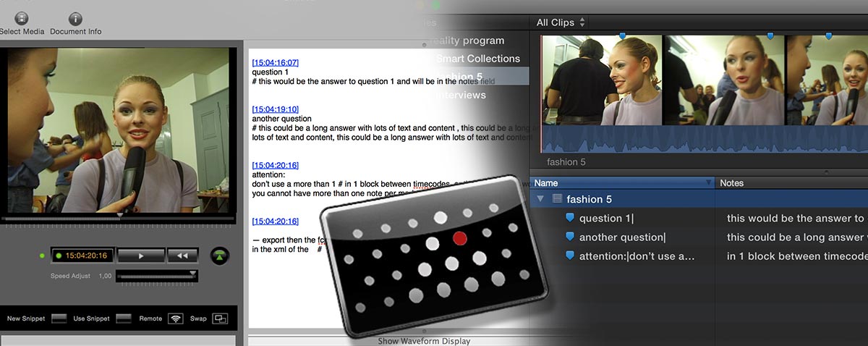The image size is (868, 346).
Task: Open the Document Info toolbar icon
Action: pos(75,19)
